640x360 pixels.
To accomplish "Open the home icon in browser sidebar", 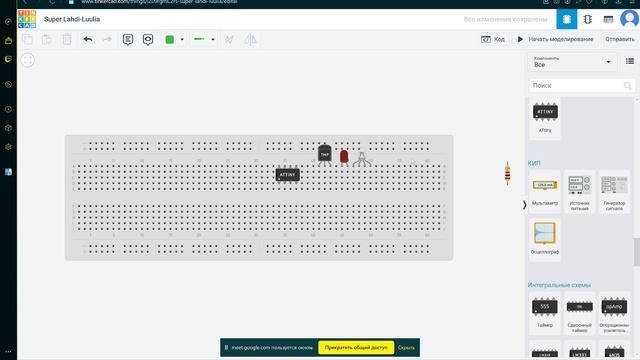I will [8, 40].
